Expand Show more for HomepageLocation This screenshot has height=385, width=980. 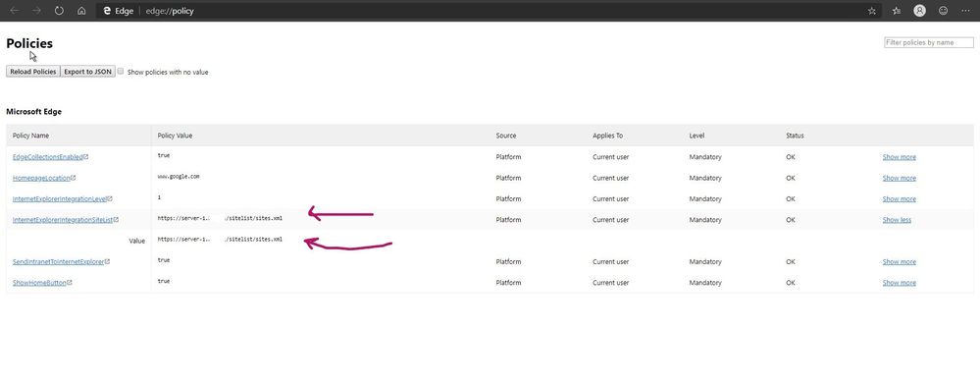899,178
